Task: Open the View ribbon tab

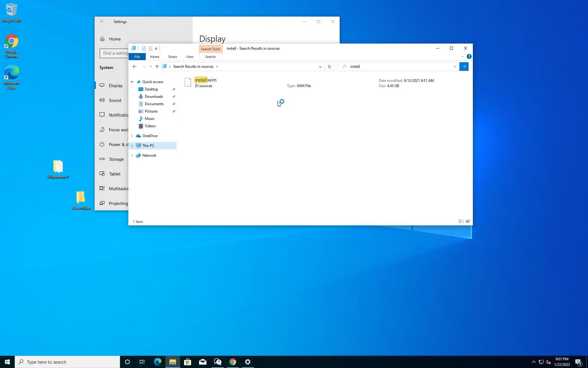Action: tap(190, 57)
